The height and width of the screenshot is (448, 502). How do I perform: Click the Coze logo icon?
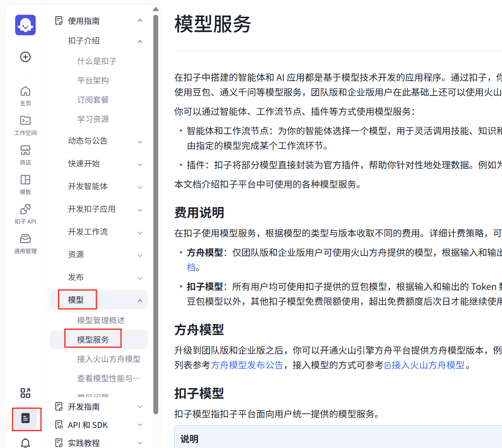coord(25,25)
